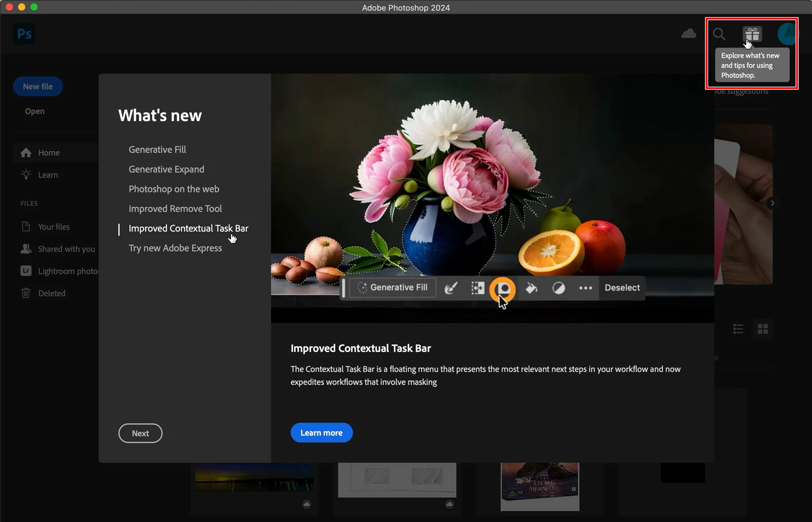Open the Little Mermaid recent file thumbnail
This screenshot has height=522, width=812.
[540, 486]
